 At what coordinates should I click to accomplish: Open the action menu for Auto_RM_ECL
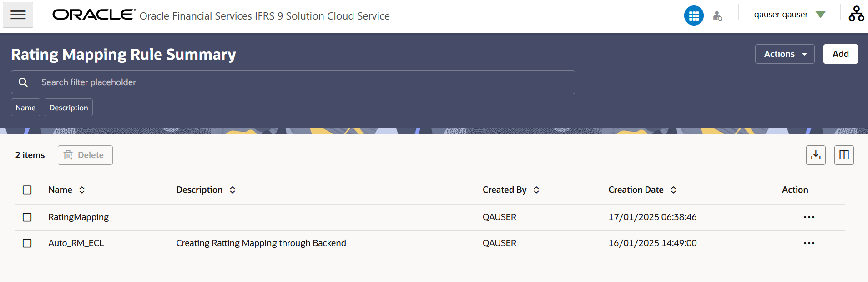tap(809, 243)
